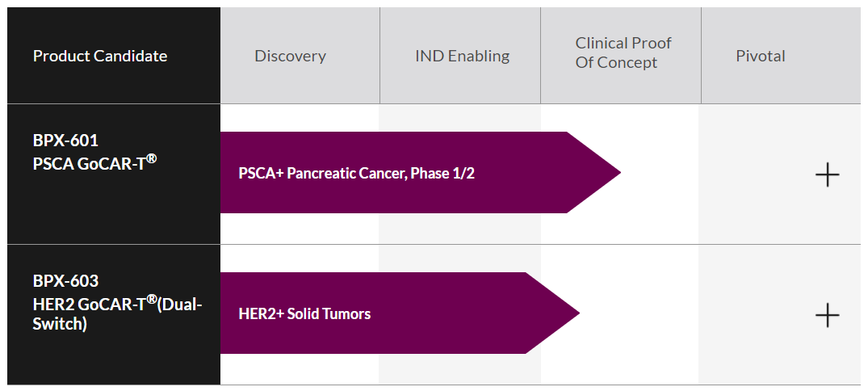Image resolution: width=868 pixels, height=391 pixels.
Task: Click the registered symbol after HER2 GoCAR-T
Action: click(x=151, y=299)
